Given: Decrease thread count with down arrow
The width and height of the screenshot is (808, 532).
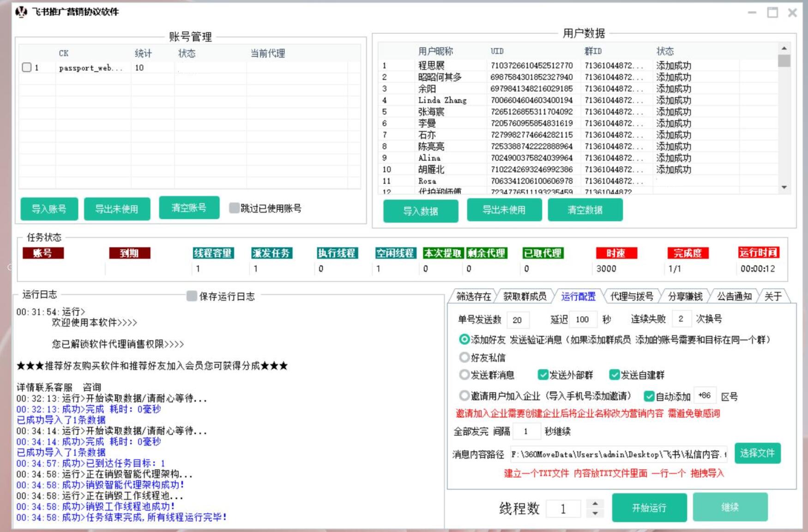Looking at the screenshot, I should coord(595,513).
